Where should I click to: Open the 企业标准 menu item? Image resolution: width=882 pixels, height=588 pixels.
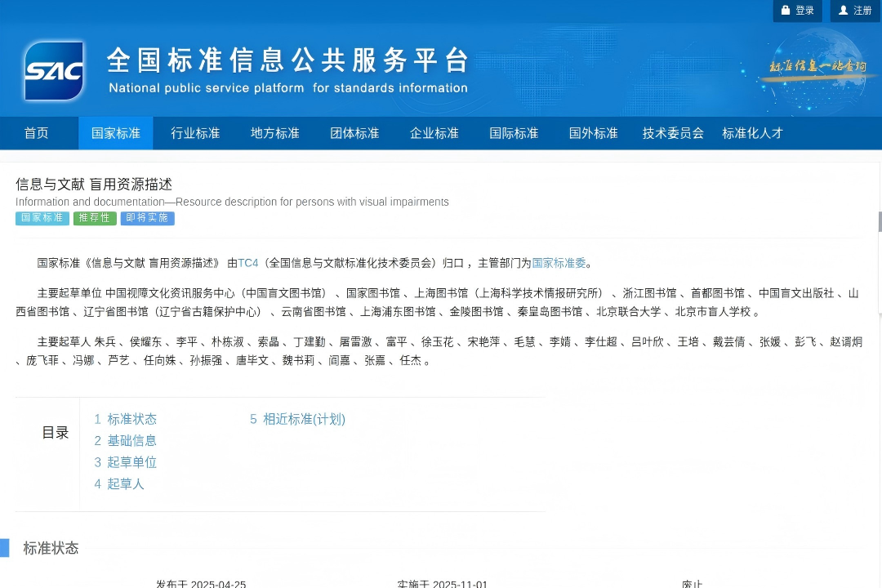tap(434, 133)
